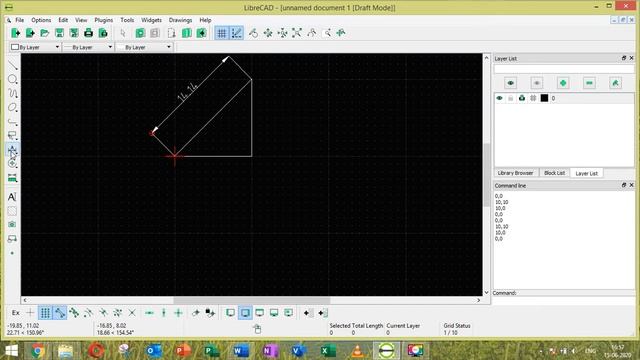Click the New drawing icon

coord(16,33)
